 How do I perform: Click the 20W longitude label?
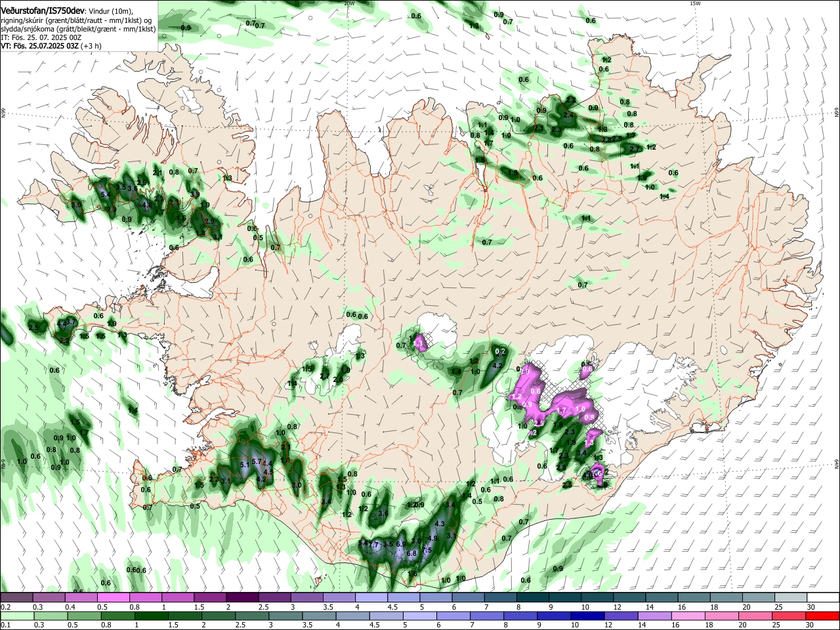point(349,3)
